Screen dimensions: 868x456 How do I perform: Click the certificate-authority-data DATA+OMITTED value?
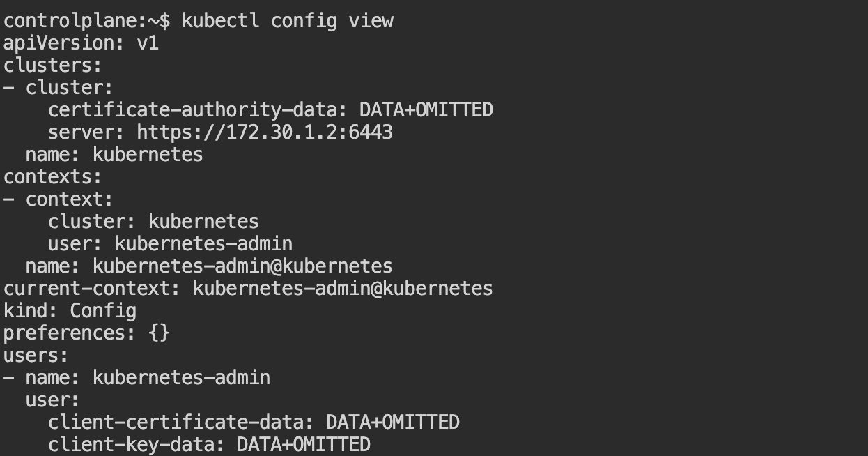tap(426, 109)
